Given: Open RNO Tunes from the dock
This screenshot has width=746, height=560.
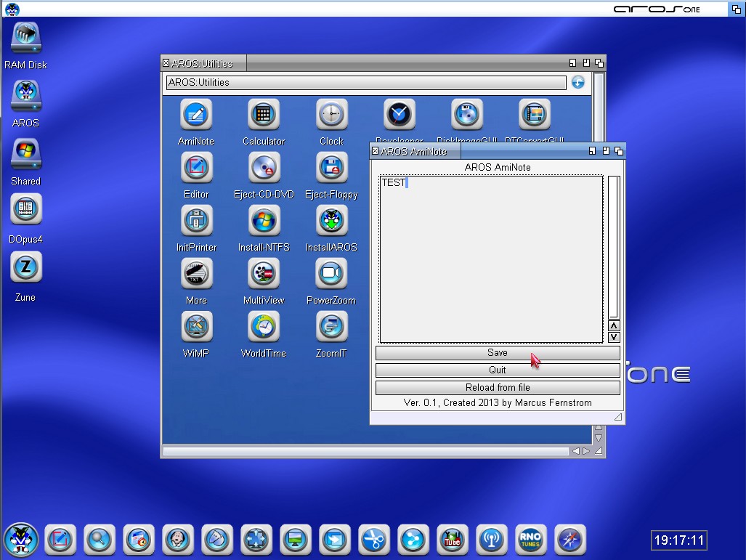Looking at the screenshot, I should (530, 539).
